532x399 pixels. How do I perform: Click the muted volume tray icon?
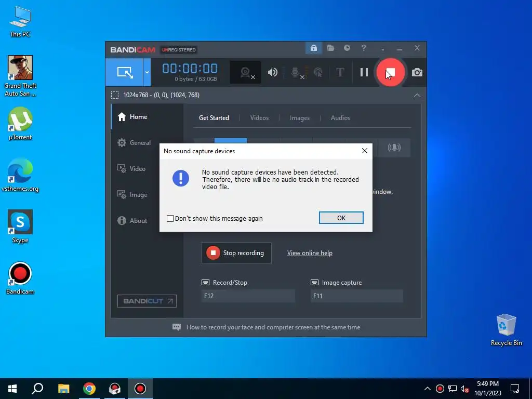[x=465, y=389]
